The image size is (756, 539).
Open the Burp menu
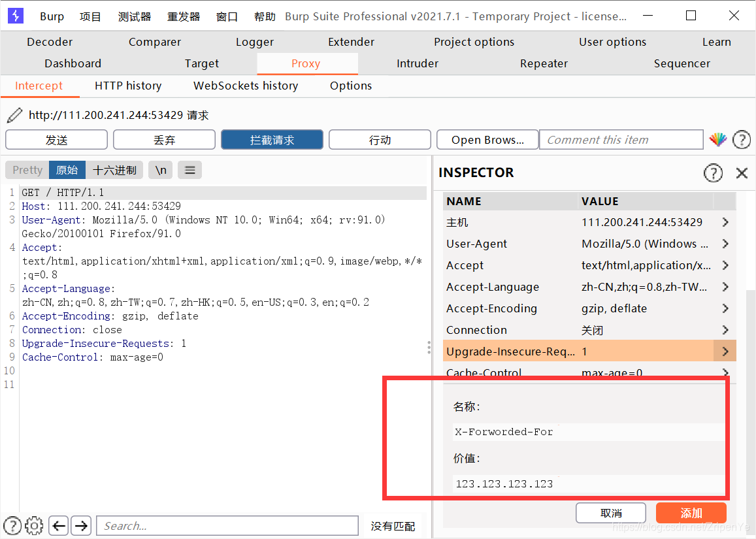[x=52, y=16]
